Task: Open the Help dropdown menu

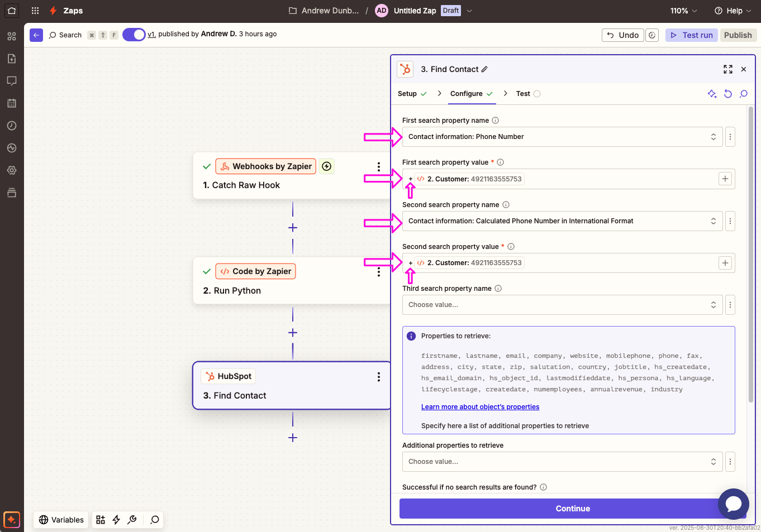Action: tap(733, 11)
